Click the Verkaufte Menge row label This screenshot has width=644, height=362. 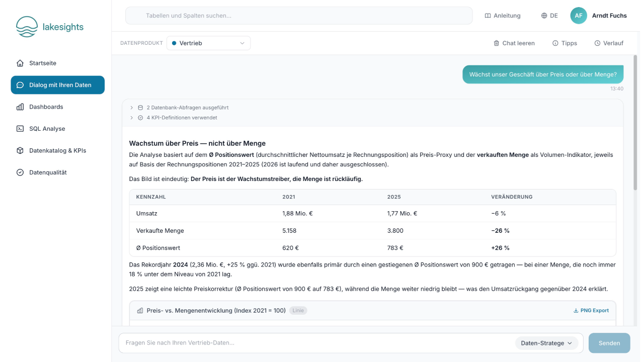coord(160,231)
